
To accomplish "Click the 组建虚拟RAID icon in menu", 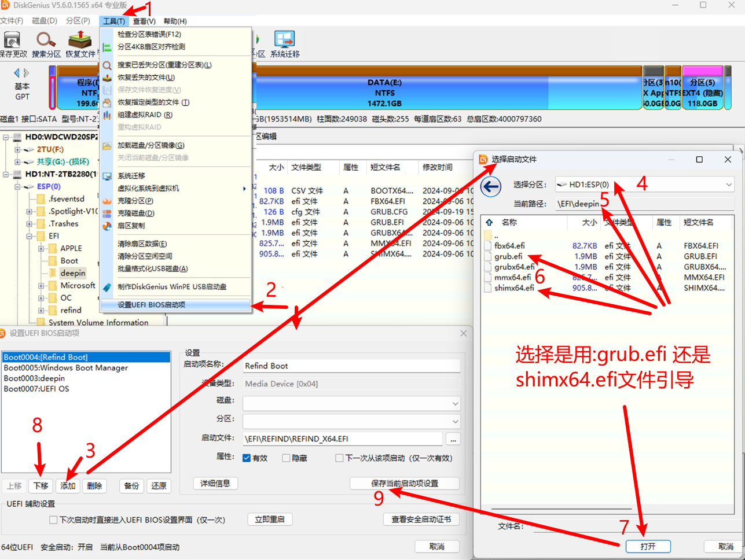I will (x=107, y=115).
